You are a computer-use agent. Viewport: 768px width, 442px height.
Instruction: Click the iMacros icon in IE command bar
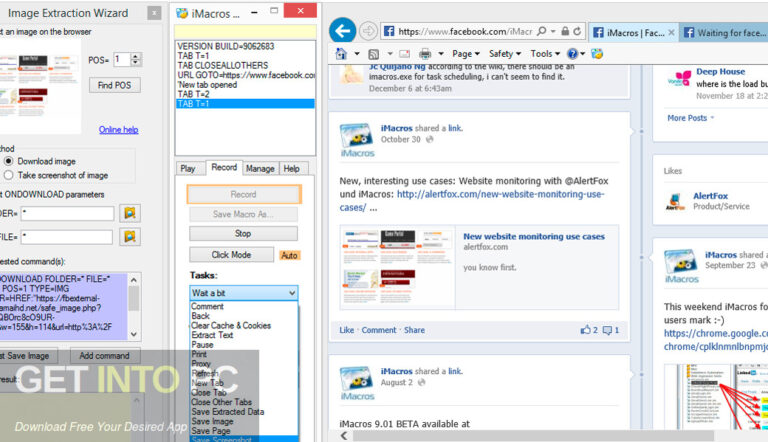tap(597, 54)
